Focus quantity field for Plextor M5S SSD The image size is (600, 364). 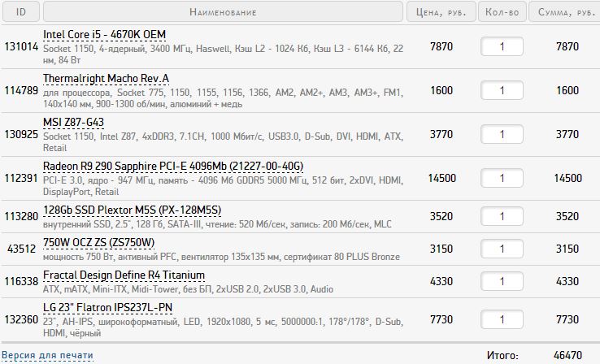[x=502, y=216]
